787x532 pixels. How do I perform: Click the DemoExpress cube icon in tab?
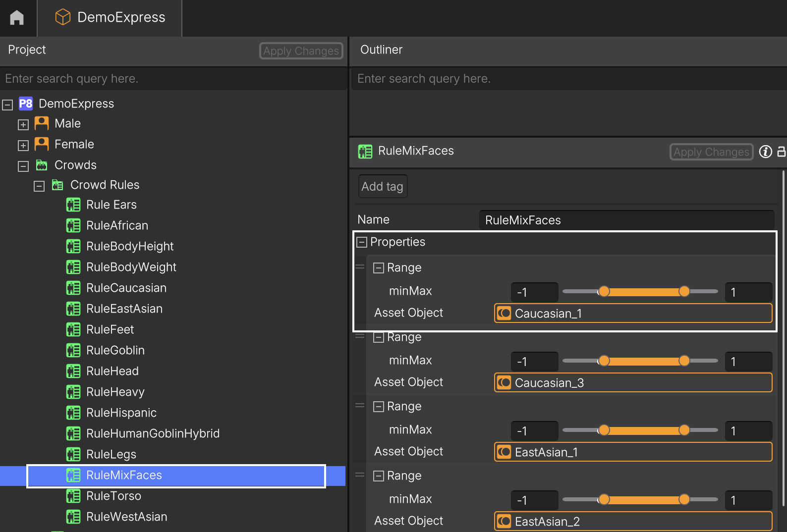pyautogui.click(x=62, y=17)
